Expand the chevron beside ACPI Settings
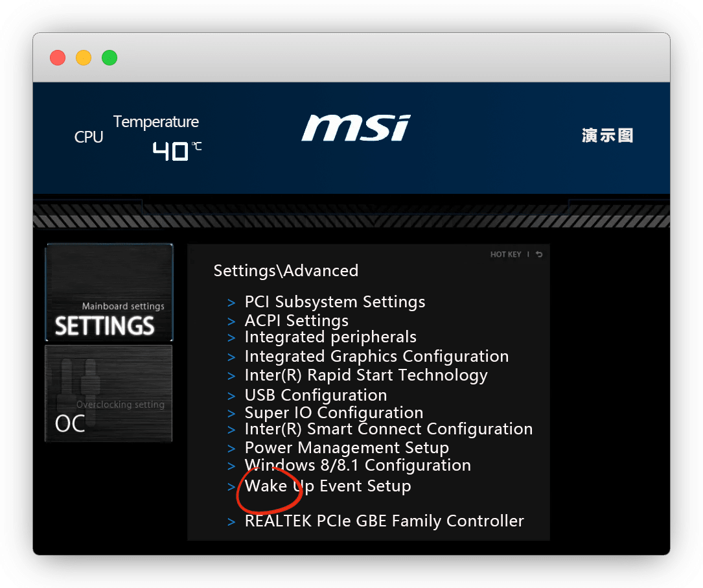703x588 pixels. [231, 321]
